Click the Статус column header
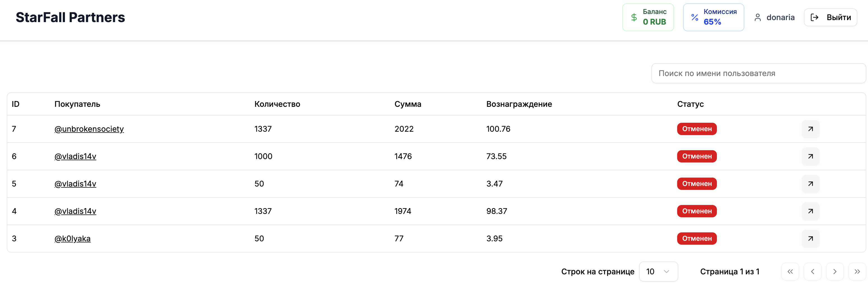The width and height of the screenshot is (868, 283). 690,104
